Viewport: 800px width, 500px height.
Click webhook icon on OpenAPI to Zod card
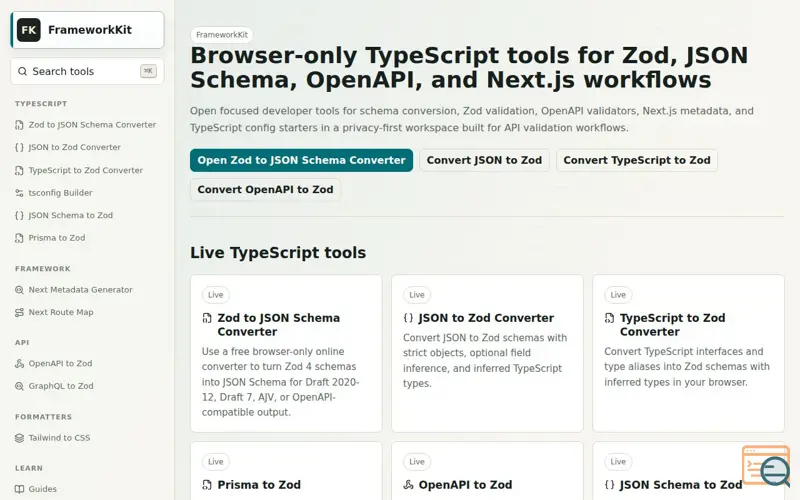click(x=408, y=485)
